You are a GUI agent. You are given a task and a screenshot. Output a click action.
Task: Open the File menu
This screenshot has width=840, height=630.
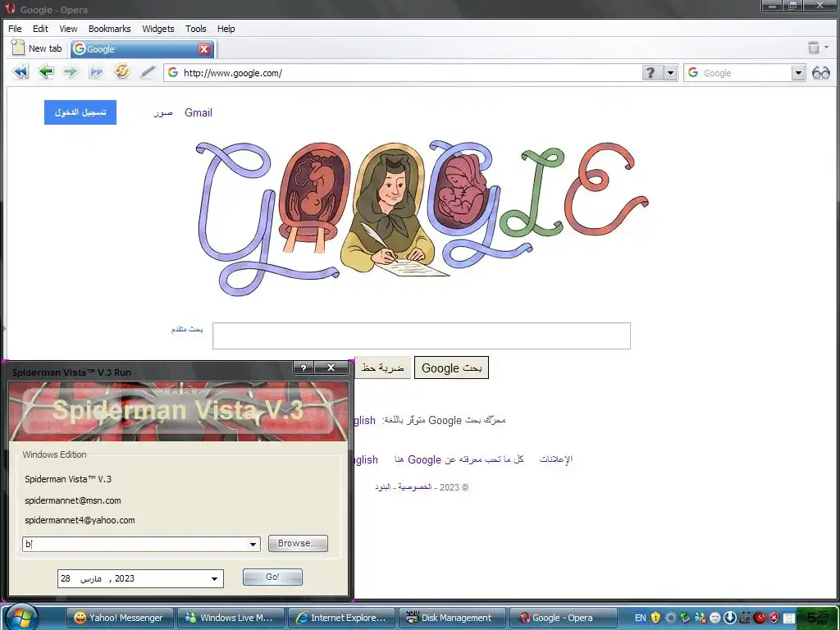pos(15,29)
